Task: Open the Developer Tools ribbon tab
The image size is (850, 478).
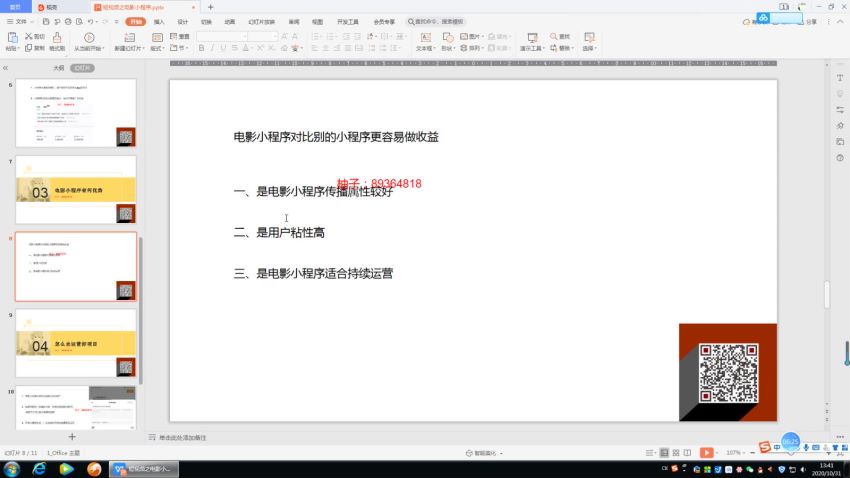Action: point(347,22)
